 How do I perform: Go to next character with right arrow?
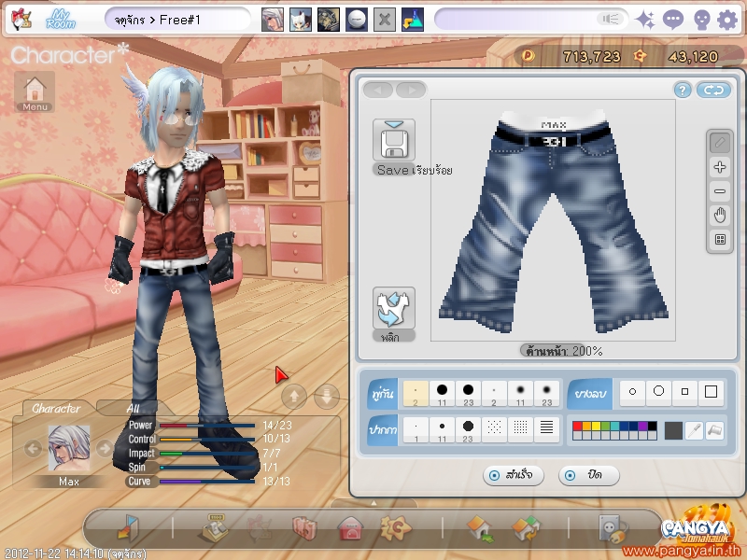tap(104, 448)
